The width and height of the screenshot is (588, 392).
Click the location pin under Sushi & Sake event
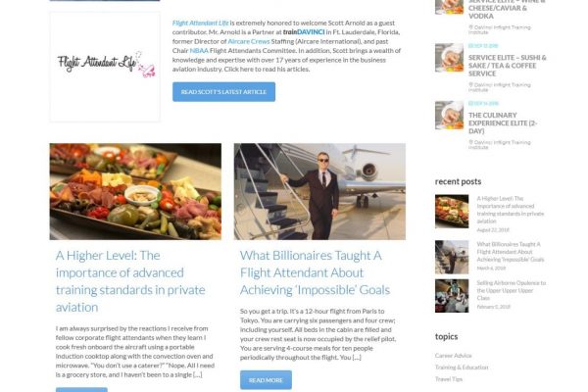point(470,85)
